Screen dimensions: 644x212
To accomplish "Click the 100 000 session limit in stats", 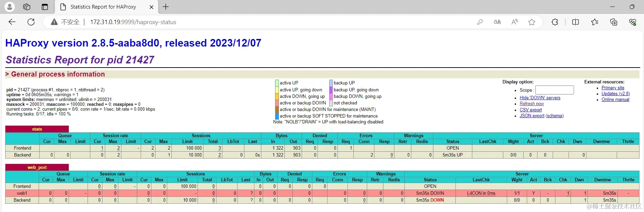I will pyautogui.click(x=194, y=148).
